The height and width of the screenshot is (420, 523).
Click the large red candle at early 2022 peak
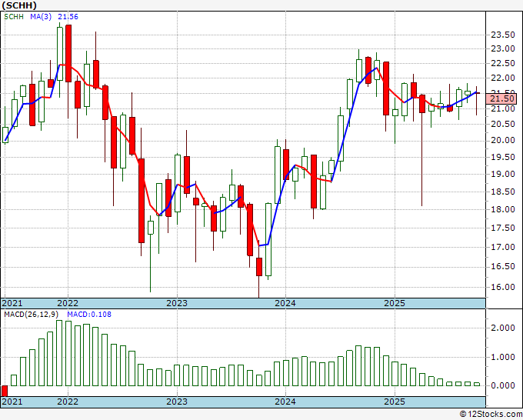coord(68,53)
